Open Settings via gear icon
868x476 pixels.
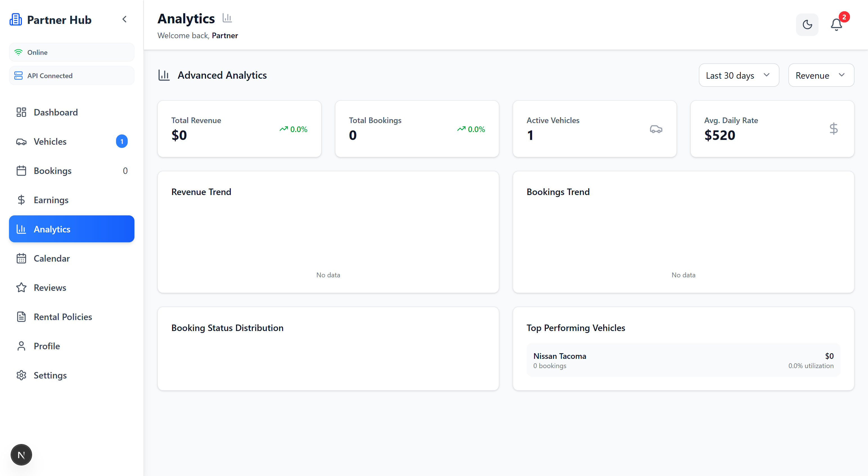tap(21, 375)
